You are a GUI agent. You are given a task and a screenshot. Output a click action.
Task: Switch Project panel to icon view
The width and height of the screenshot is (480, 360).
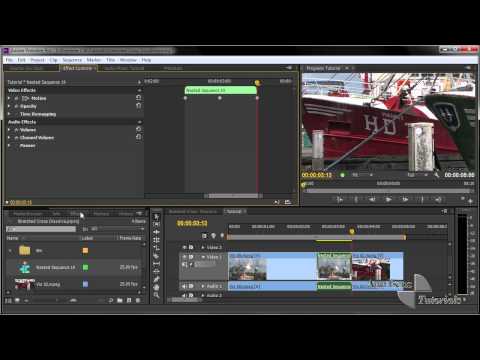(x=17, y=300)
